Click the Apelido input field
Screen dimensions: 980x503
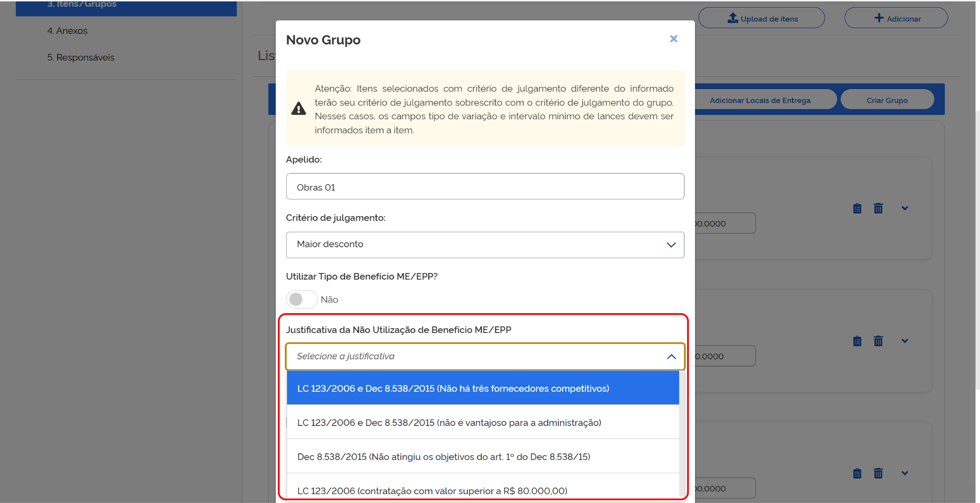coord(485,187)
